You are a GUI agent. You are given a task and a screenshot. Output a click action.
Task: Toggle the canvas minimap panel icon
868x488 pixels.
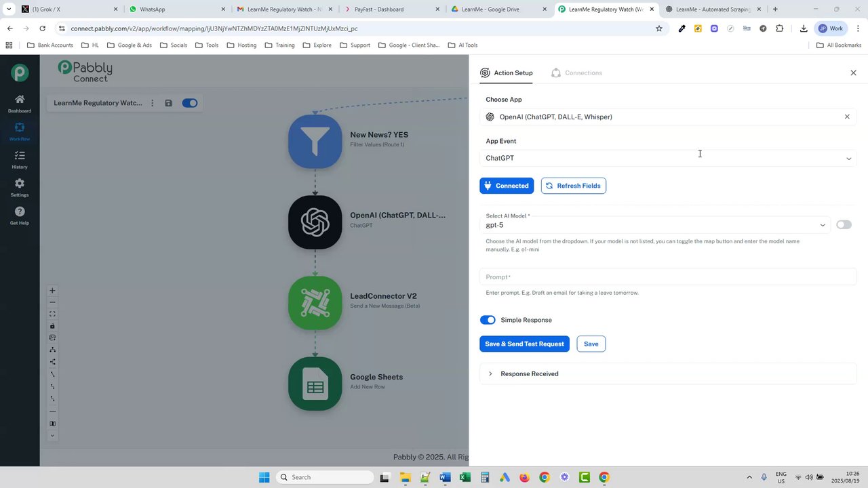pyautogui.click(x=52, y=424)
